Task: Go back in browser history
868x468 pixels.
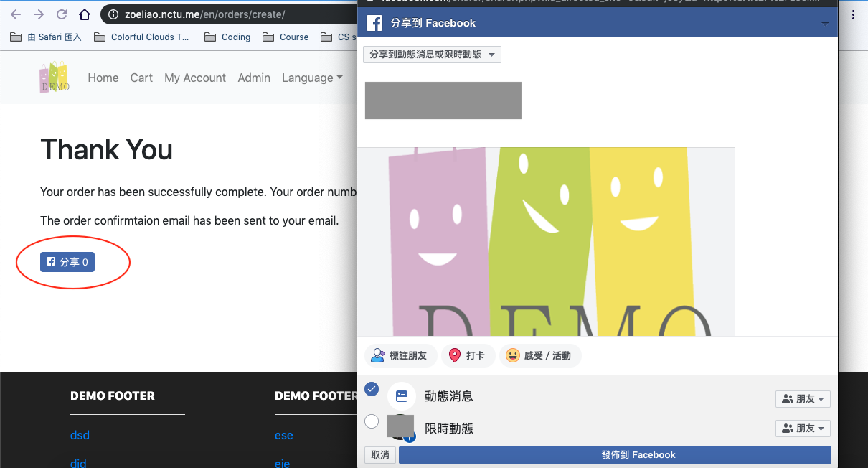Action: click(x=16, y=14)
